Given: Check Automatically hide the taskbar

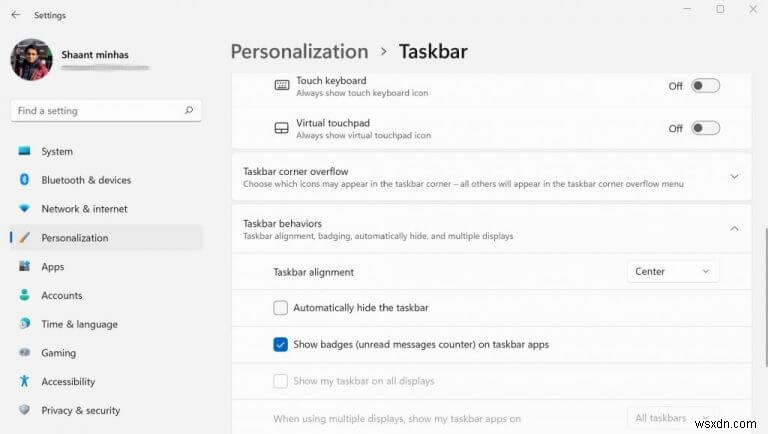Looking at the screenshot, I should click(280, 308).
